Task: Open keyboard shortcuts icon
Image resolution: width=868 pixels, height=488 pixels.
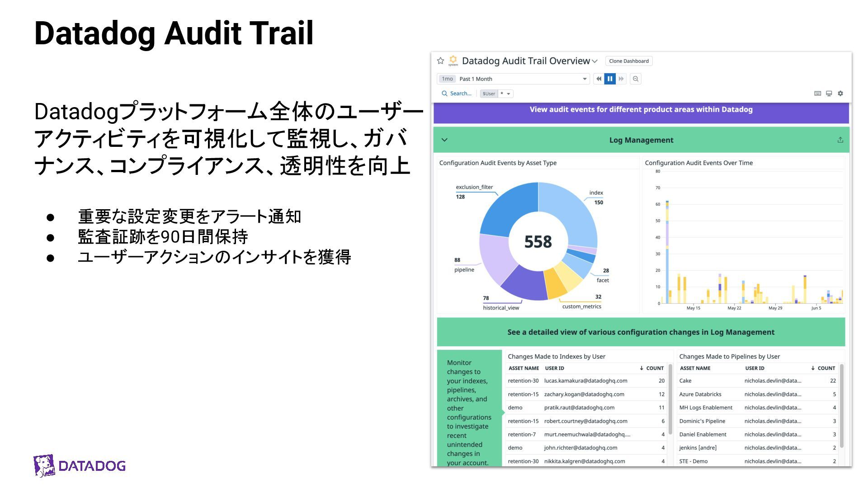Action: (x=817, y=94)
